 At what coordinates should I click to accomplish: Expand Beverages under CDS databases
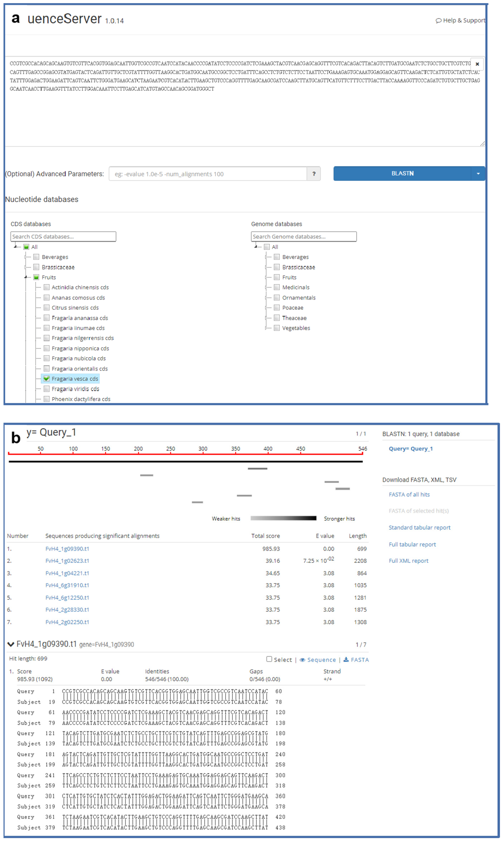point(25,257)
